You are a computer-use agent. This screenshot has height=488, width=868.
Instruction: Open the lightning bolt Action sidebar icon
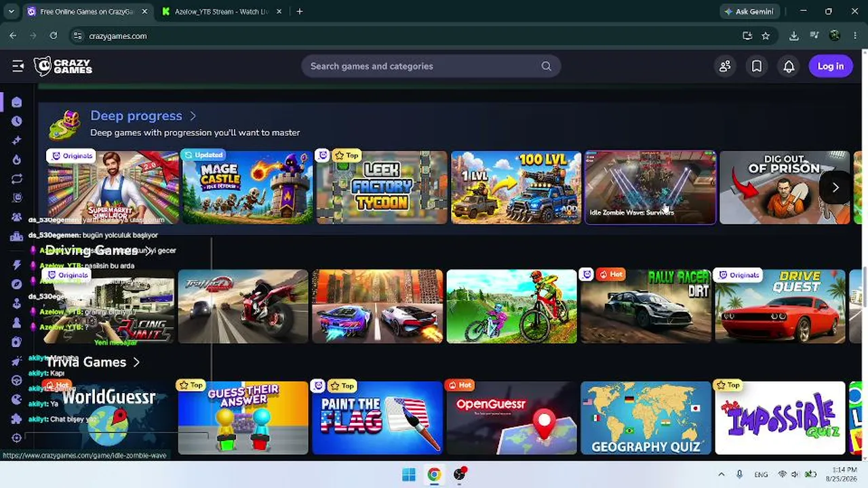pyautogui.click(x=17, y=265)
